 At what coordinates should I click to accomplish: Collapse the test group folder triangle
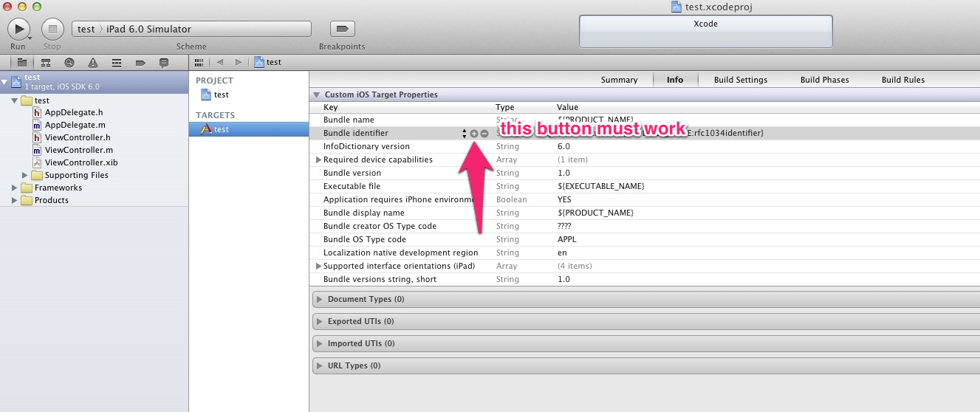pos(16,100)
